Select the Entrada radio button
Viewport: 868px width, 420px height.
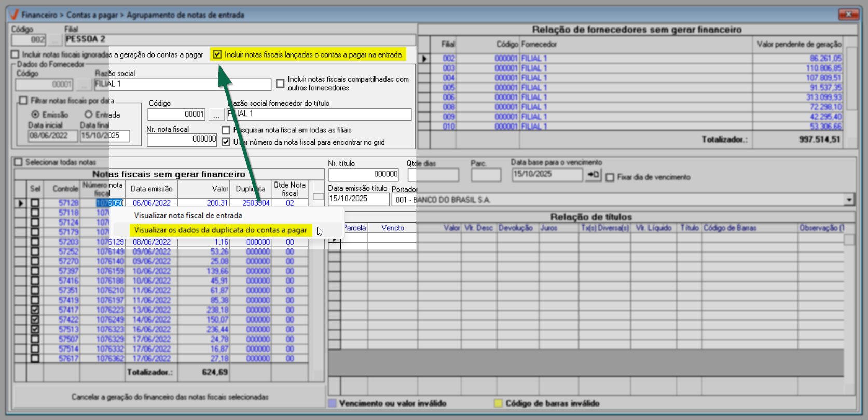coord(89,115)
